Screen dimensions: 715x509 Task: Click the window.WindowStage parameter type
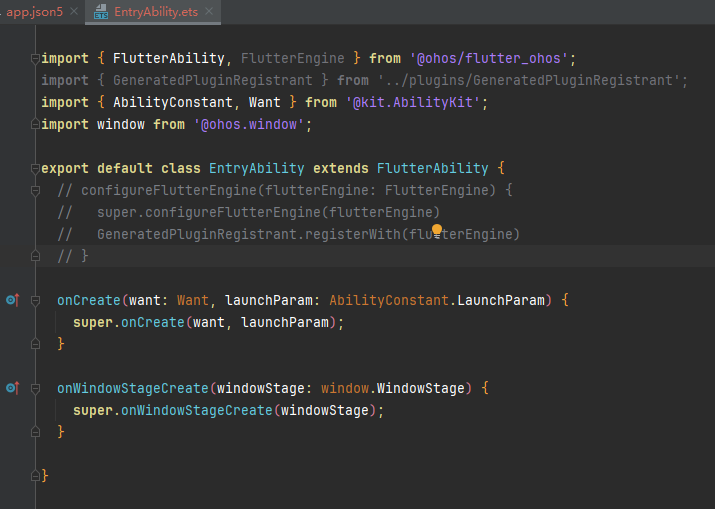pyautogui.click(x=393, y=388)
